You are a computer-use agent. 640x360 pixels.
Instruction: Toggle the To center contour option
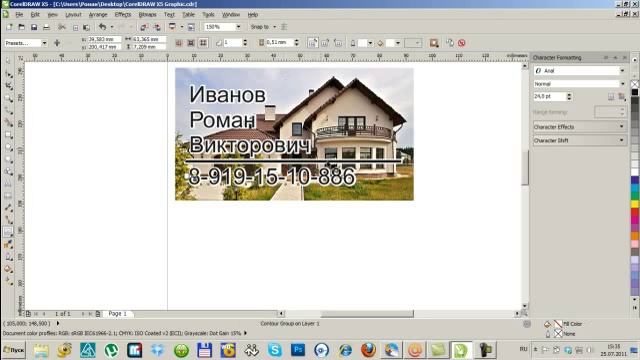click(x=178, y=43)
